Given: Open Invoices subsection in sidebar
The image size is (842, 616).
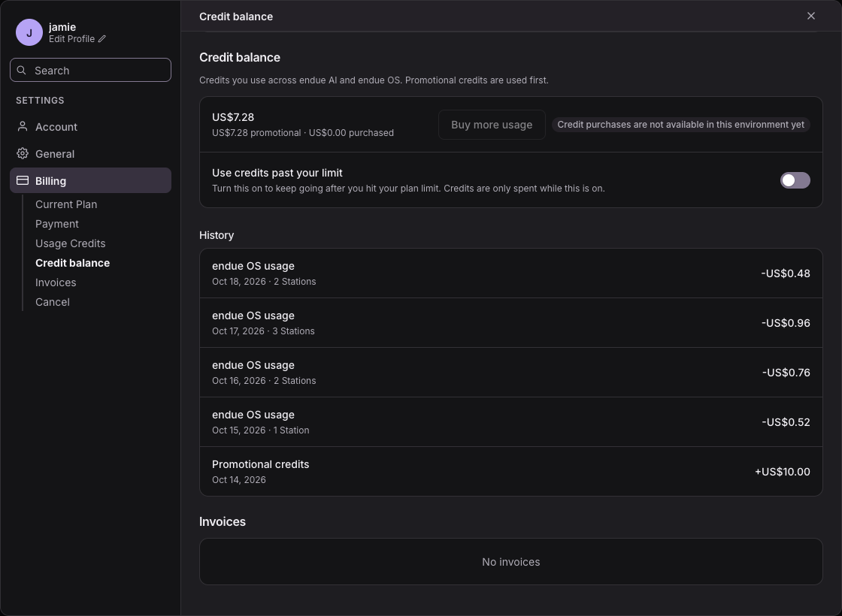Looking at the screenshot, I should tap(56, 282).
